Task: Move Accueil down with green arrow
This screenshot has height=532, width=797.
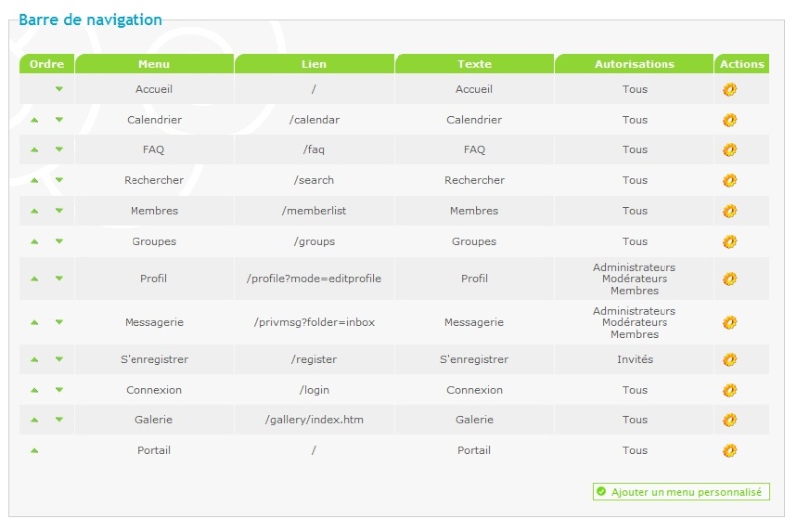Action: [x=59, y=89]
